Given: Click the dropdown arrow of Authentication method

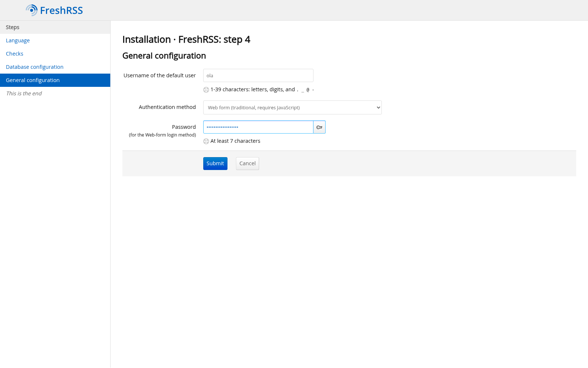Looking at the screenshot, I should 378,107.
